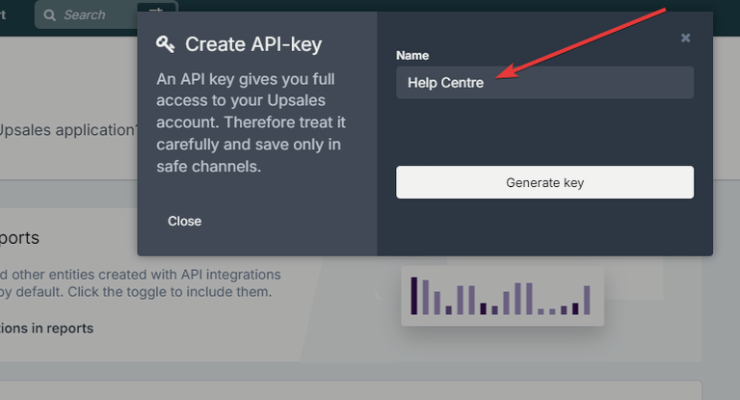Image resolution: width=740 pixels, height=400 pixels.
Task: Click the Name label above the field
Action: [412, 56]
